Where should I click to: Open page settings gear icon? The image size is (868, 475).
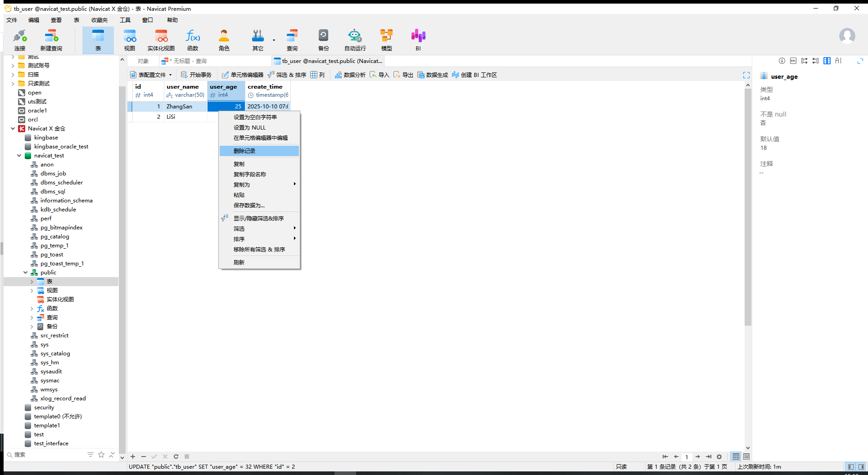click(719, 457)
